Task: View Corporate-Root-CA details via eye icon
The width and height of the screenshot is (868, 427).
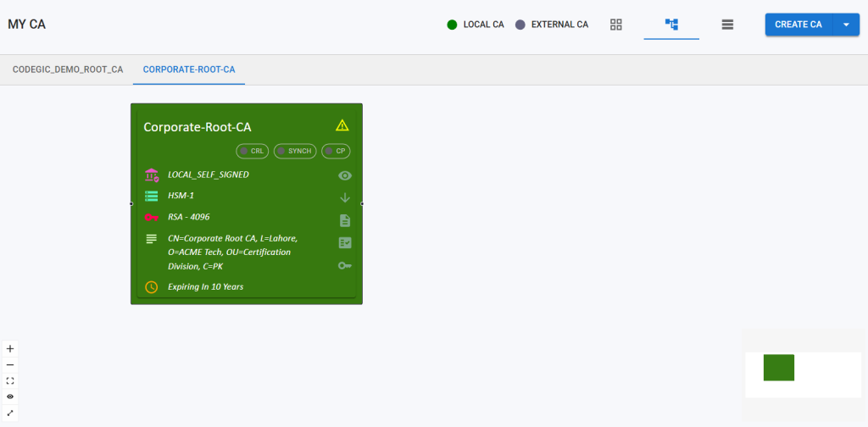Action: click(x=345, y=175)
